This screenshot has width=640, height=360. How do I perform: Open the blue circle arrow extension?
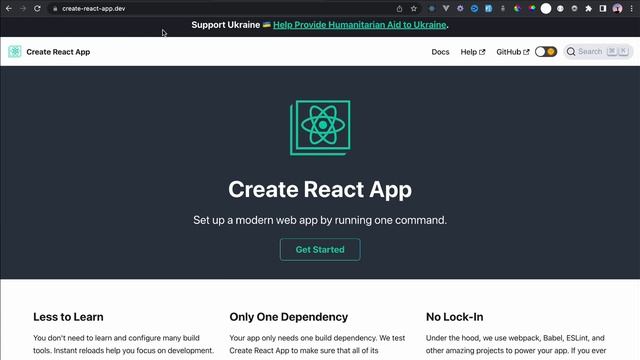tap(474, 9)
